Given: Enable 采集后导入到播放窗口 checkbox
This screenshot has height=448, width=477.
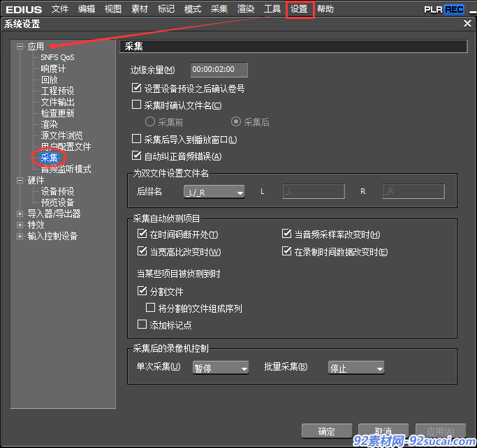Looking at the screenshot, I should (136, 139).
